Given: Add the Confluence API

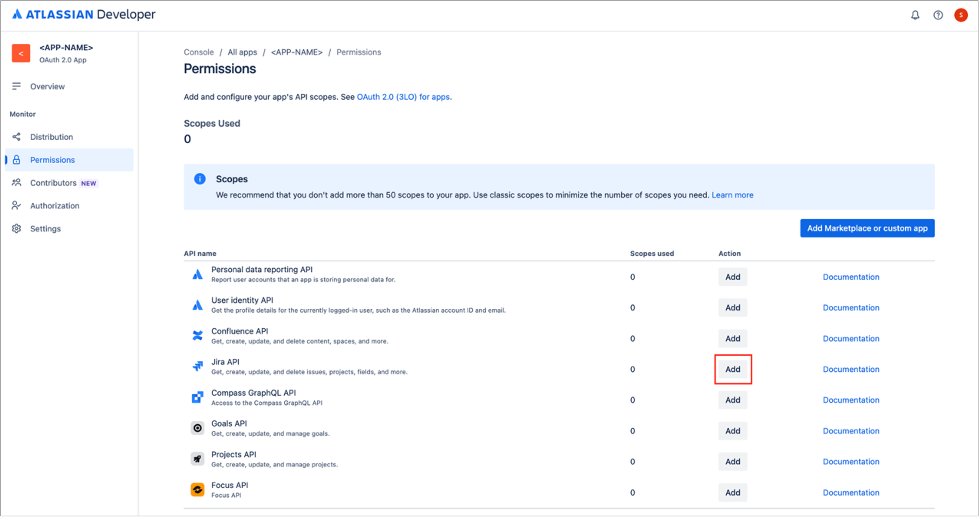Looking at the screenshot, I should pyautogui.click(x=733, y=339).
